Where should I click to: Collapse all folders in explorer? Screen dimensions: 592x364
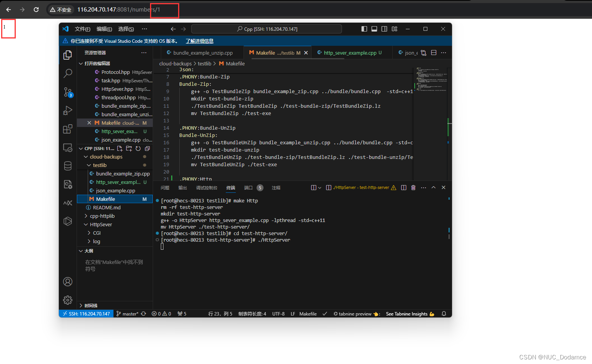[x=147, y=149]
